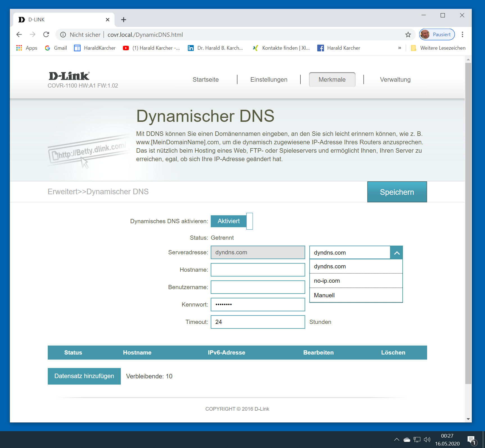Open the Chrome three-dot menu
485x448 pixels.
462,35
